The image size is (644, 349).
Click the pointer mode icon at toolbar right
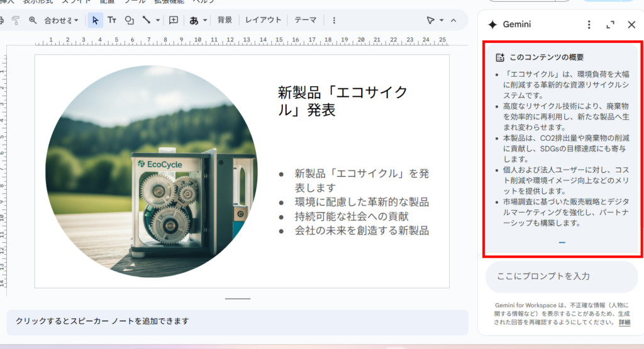click(x=430, y=20)
